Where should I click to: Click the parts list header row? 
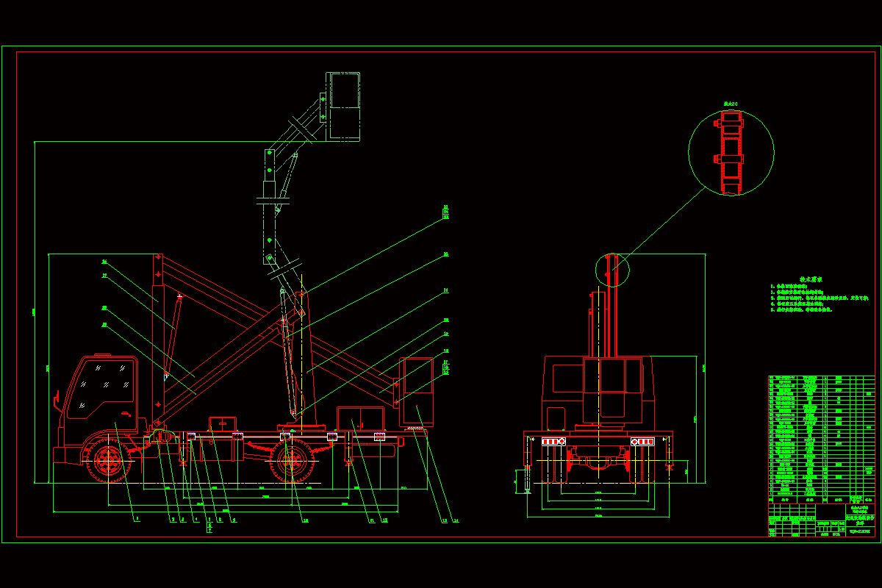pos(821,499)
